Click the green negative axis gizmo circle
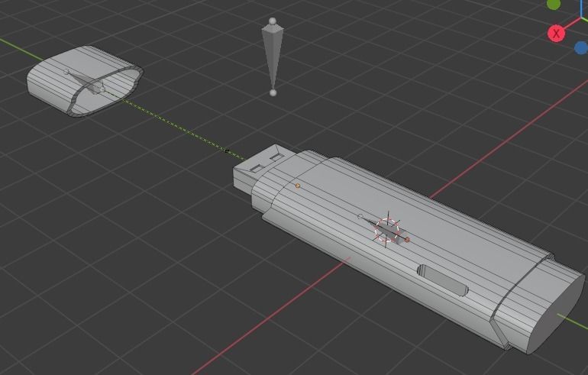Viewport: 588px width, 375px height. (x=554, y=4)
